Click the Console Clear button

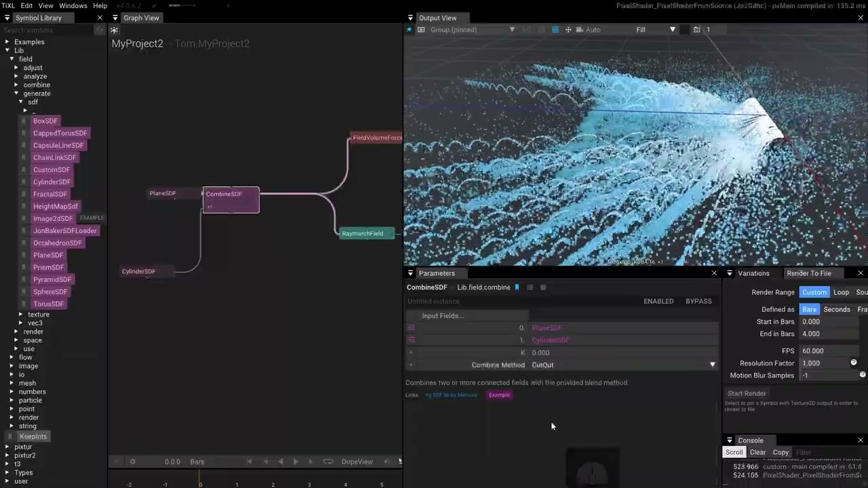point(757,452)
